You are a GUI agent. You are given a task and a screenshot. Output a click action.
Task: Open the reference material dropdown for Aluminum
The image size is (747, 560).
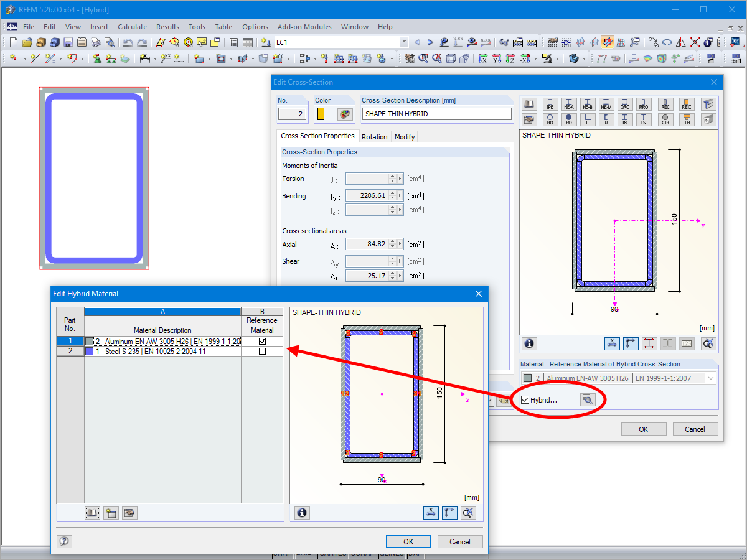pyautogui.click(x=710, y=378)
